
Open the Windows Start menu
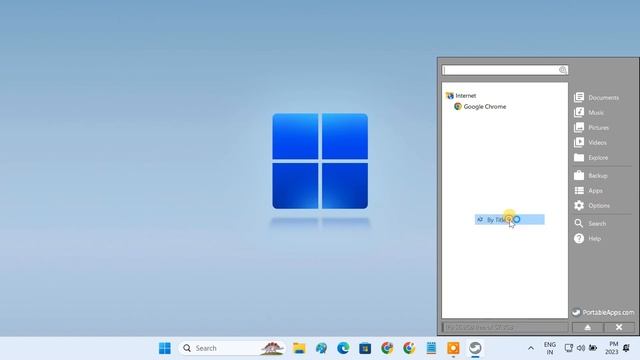165,348
